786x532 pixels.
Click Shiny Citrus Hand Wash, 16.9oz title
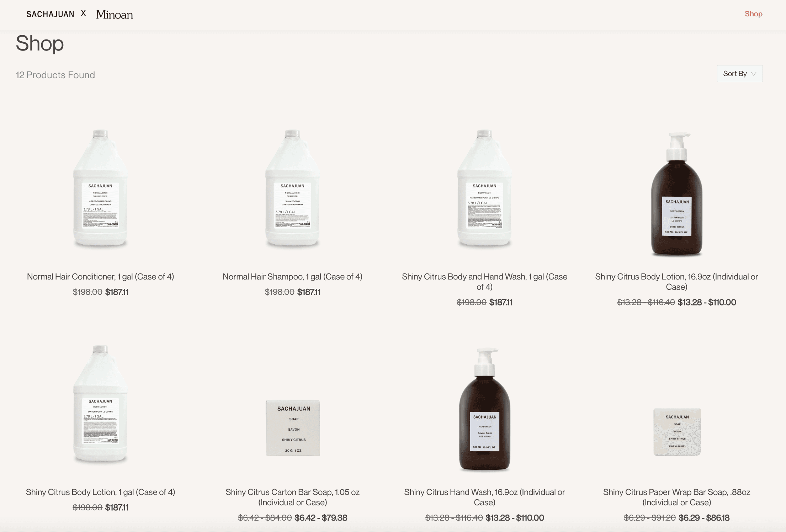[484, 497]
